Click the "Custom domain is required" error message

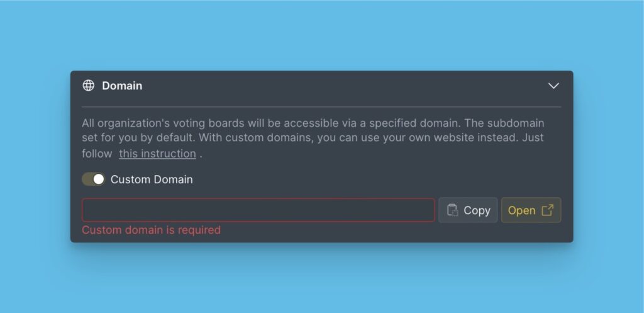[151, 230]
